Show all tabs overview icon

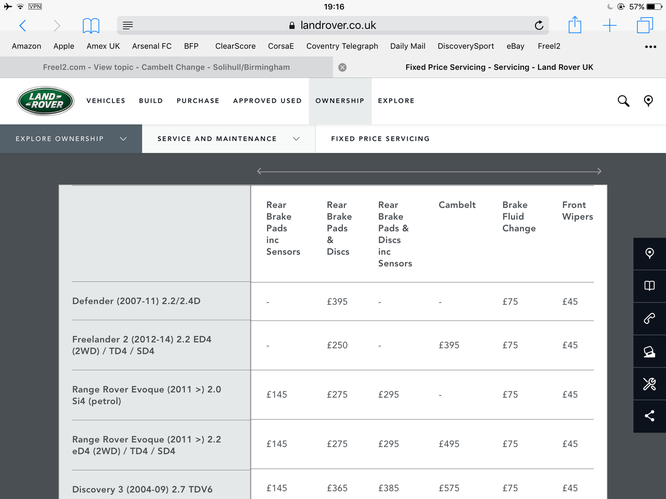point(645,25)
